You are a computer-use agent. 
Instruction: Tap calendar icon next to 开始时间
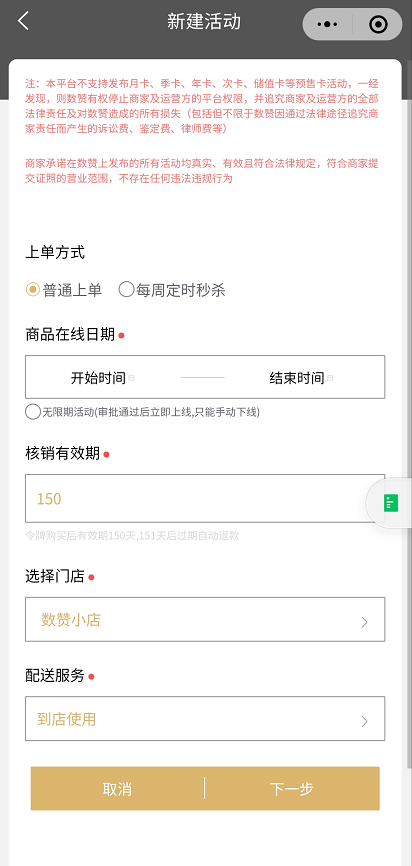(x=131, y=379)
